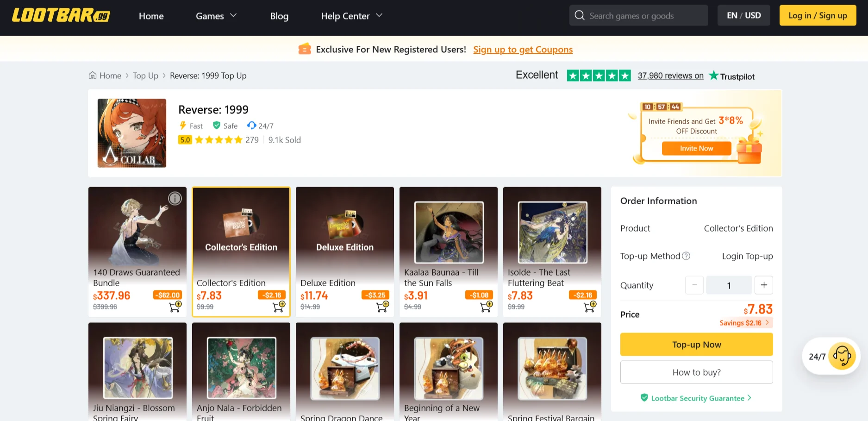The height and width of the screenshot is (421, 868).
Task: Expand the Help Center dropdown
Action: coord(351,16)
